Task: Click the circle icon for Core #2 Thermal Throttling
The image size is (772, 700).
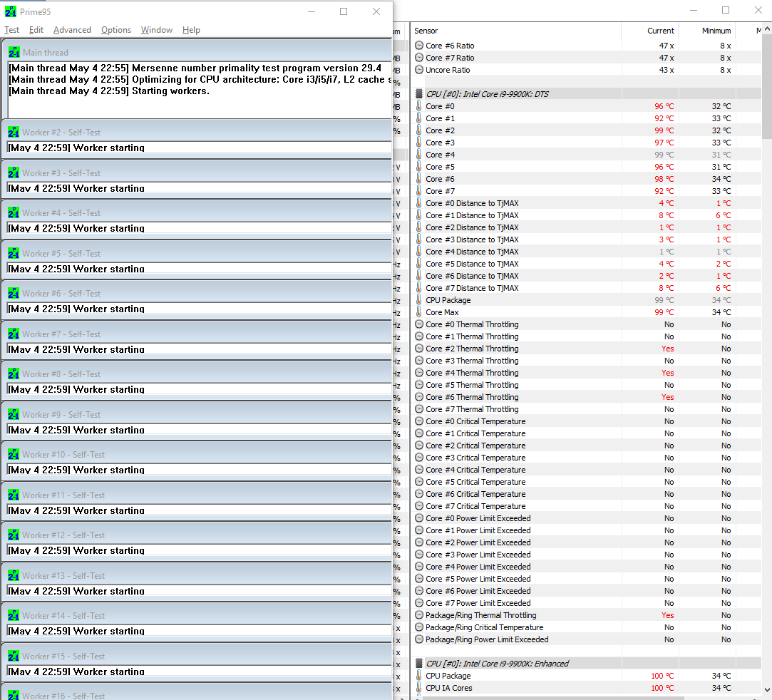Action: click(419, 349)
